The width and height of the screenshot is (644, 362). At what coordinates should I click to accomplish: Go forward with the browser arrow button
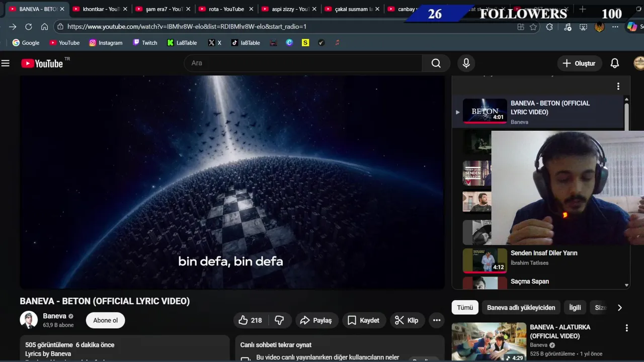tap(13, 27)
